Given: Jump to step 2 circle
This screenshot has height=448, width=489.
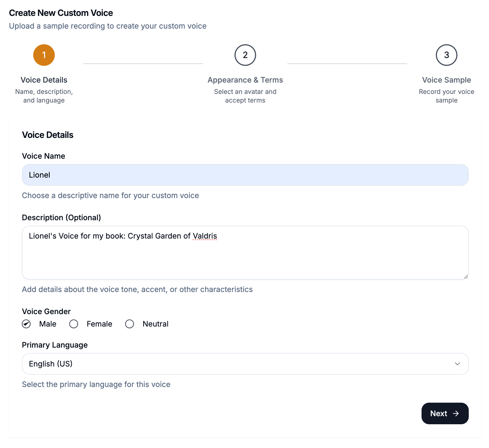Looking at the screenshot, I should click(245, 55).
